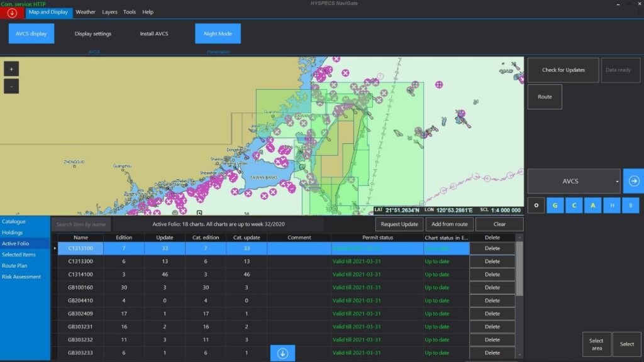644x362 pixels.
Task: Toggle the C chart band button
Action: pyautogui.click(x=574, y=206)
